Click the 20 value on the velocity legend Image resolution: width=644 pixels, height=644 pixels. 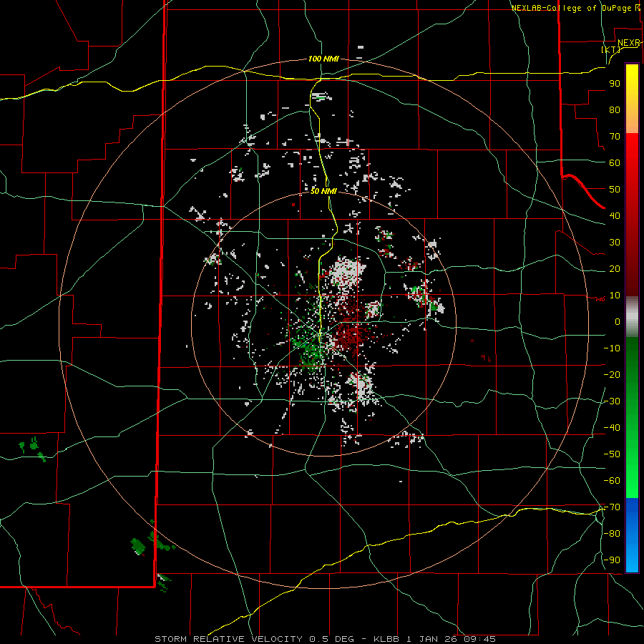615,268
